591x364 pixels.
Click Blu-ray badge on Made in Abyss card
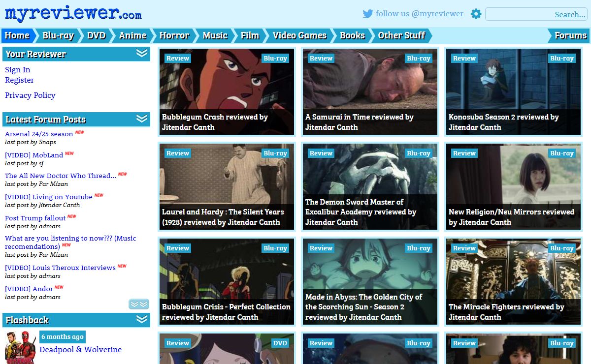pos(419,248)
